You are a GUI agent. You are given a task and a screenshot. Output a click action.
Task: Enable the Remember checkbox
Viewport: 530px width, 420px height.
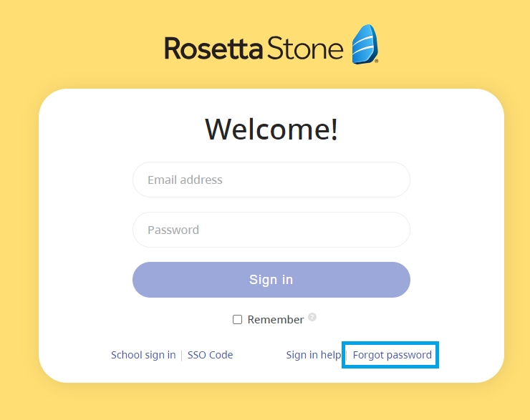coord(238,320)
